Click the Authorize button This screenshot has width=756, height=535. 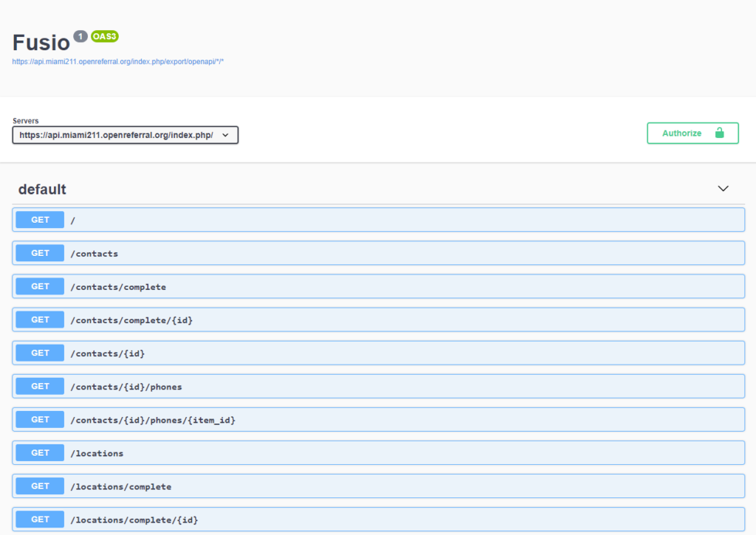(693, 133)
